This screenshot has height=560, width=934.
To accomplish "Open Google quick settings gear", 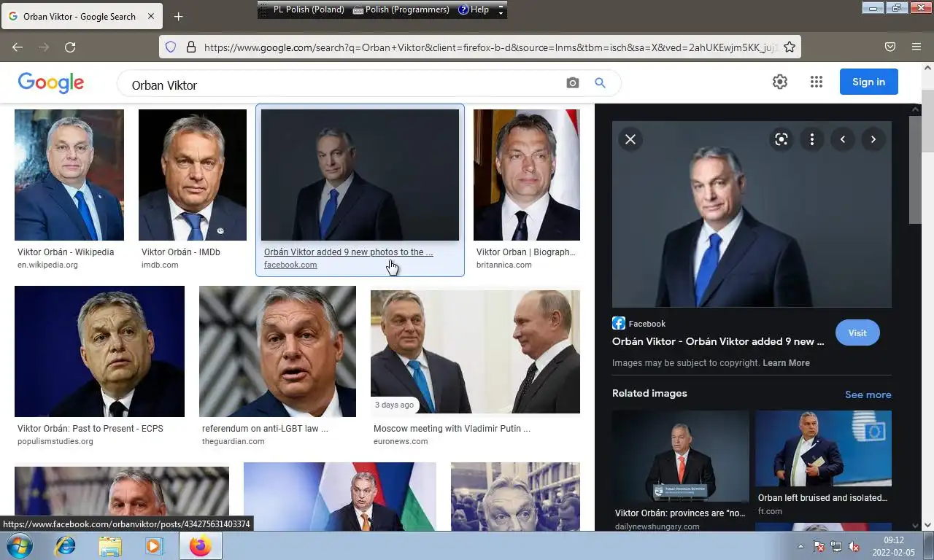I will [780, 82].
